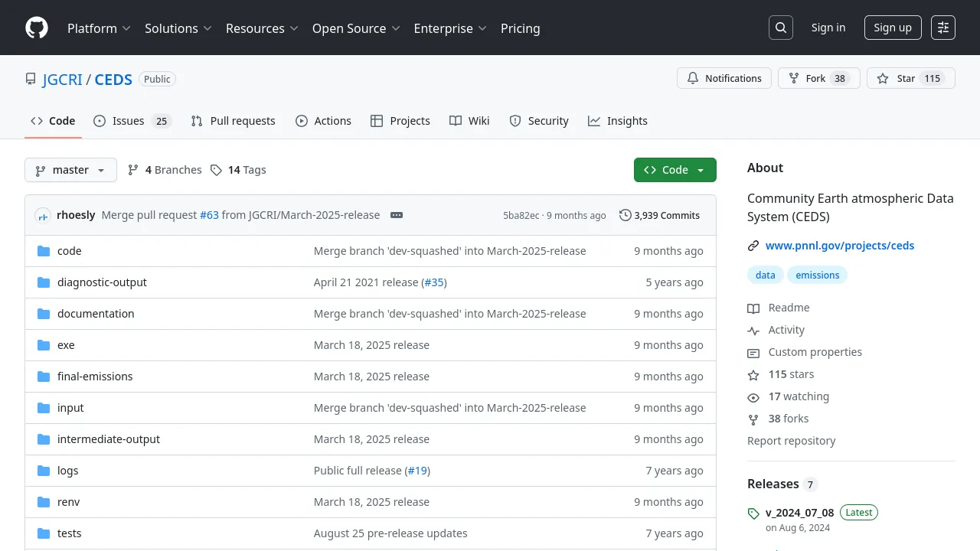Click the folder icon beside final-emissions
This screenshot has width=980, height=551.
(43, 377)
